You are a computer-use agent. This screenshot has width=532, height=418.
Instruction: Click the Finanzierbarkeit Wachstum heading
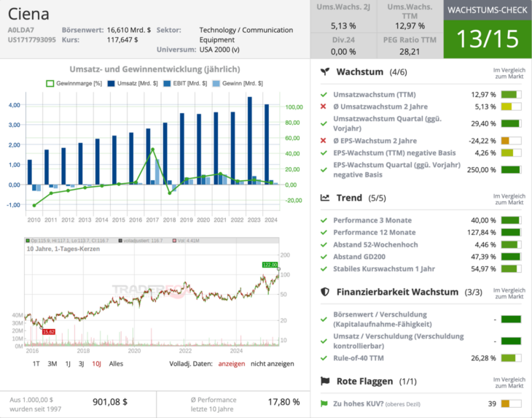pos(397,292)
